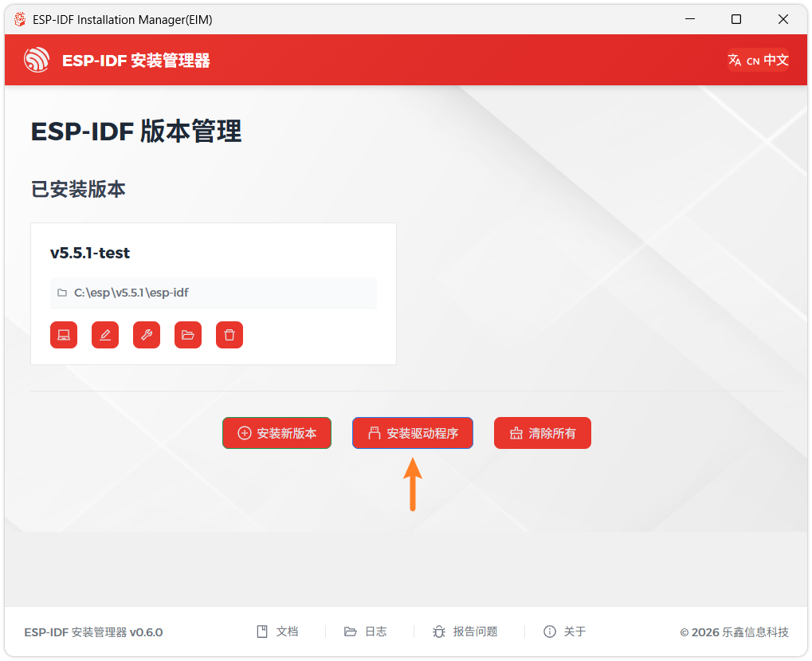Open a terminal for v5.5.1-test via the laptop icon
The image size is (812, 661).
[x=64, y=335]
